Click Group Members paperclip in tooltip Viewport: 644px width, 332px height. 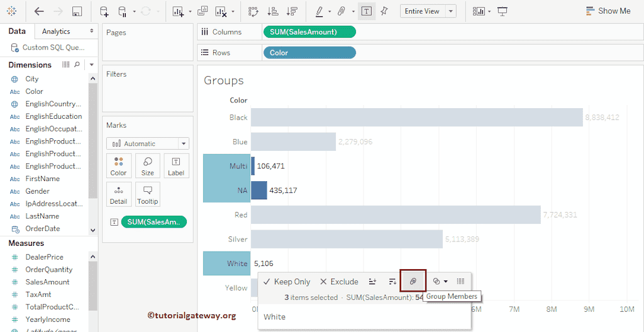(413, 281)
